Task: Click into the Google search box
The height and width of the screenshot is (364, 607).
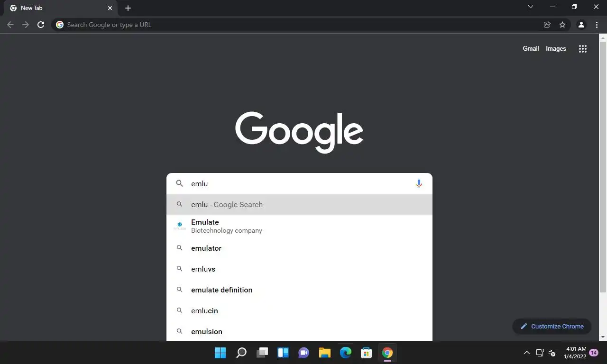Action: pos(300,183)
